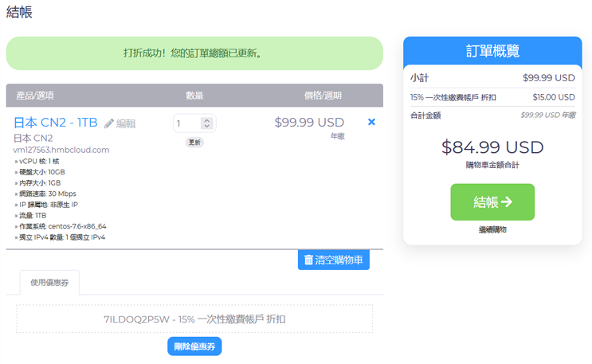Image resolution: width=592 pixels, height=364 pixels.
Task: Click the 打折成功 success message banner
Action: coord(194,53)
